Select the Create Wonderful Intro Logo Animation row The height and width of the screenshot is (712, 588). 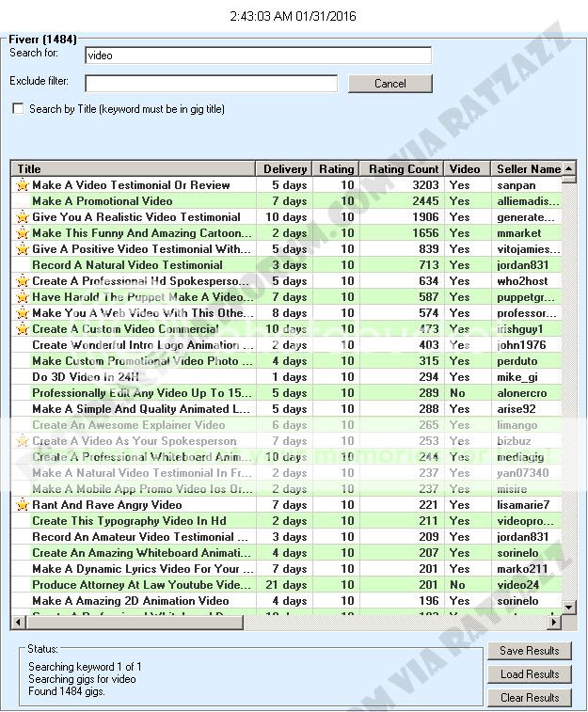[x=287, y=345]
